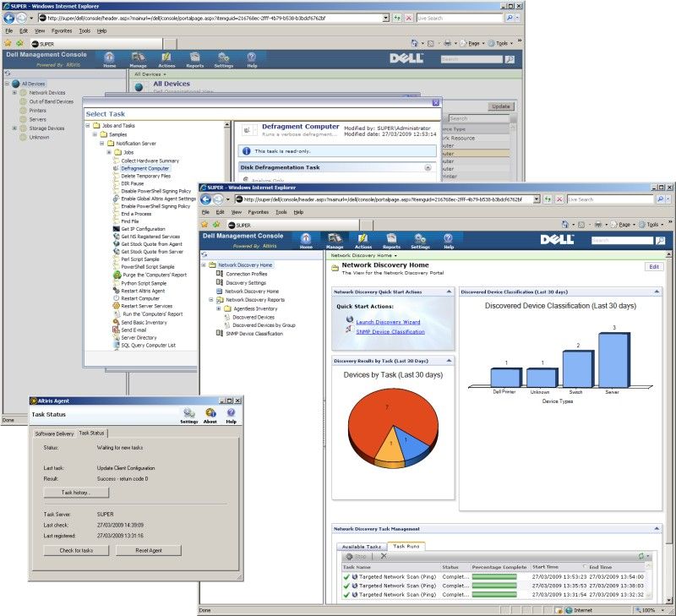Click Launch Discovery Wizard link

pyautogui.click(x=388, y=322)
